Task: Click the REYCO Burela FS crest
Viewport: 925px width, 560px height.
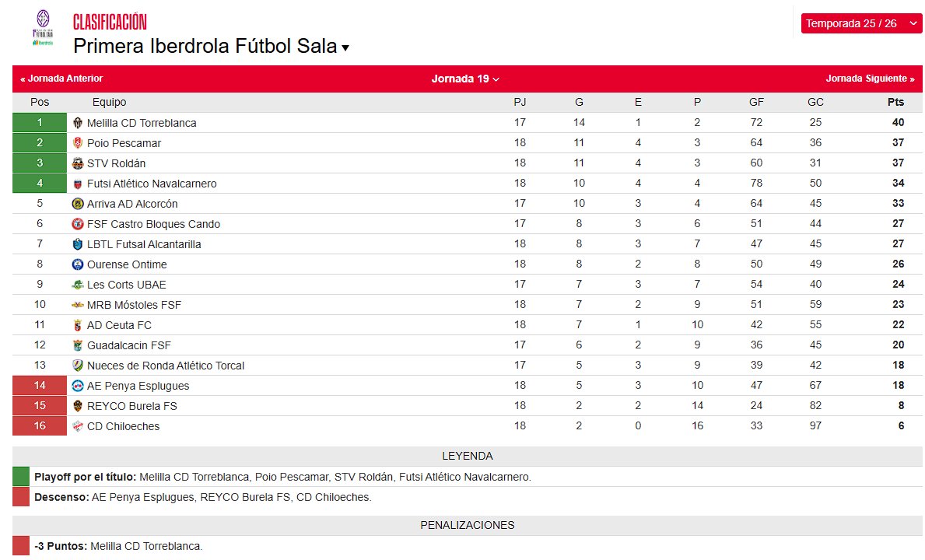Action: pyautogui.click(x=78, y=405)
